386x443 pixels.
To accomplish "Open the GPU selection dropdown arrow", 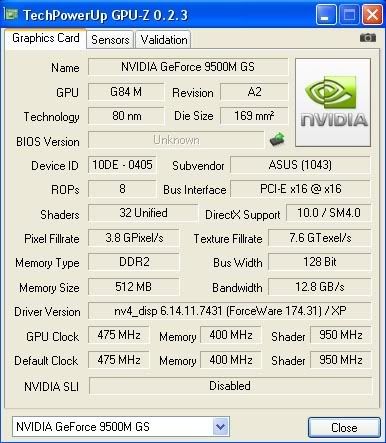I will click(220, 426).
